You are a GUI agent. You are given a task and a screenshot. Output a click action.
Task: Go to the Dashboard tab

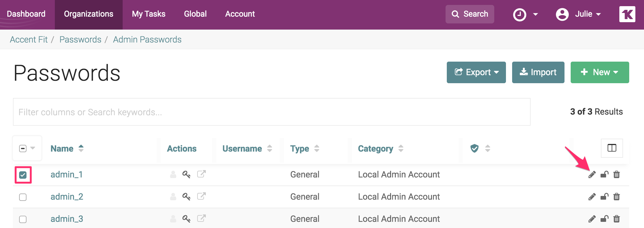[26, 14]
